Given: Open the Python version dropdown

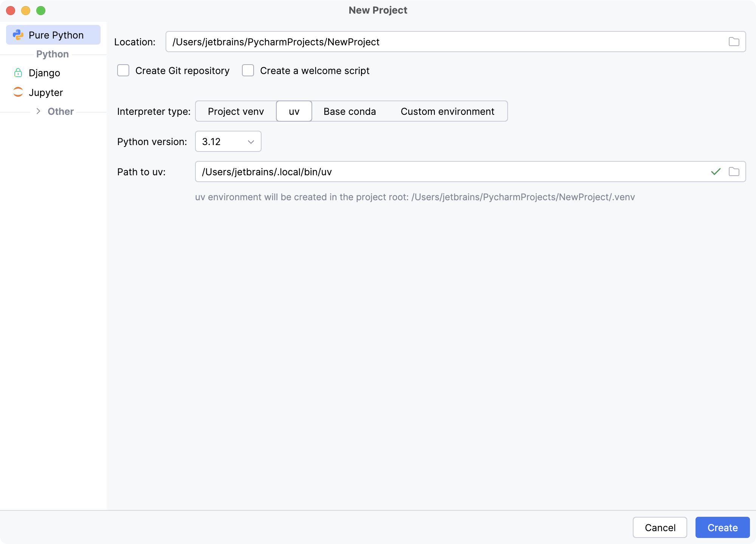Looking at the screenshot, I should coord(228,141).
